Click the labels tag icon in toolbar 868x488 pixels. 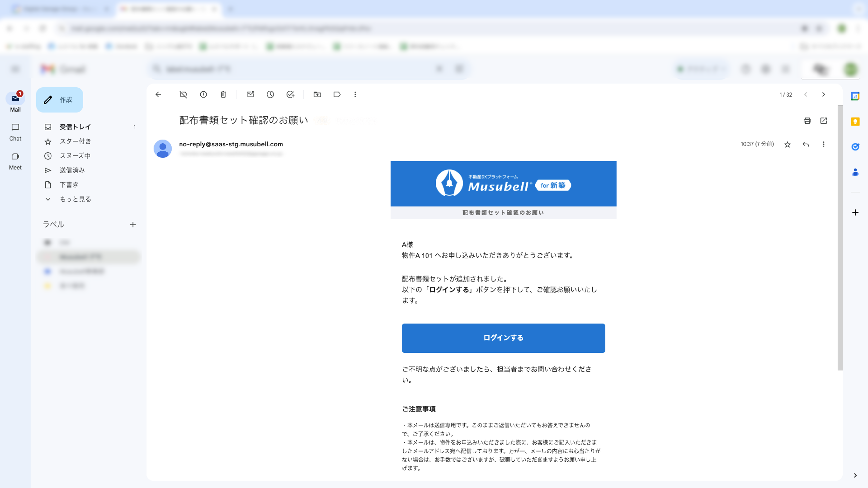(x=337, y=95)
